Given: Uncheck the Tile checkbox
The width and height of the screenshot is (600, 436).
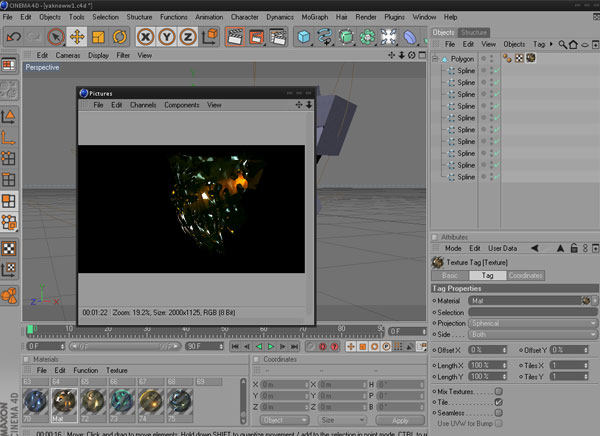Looking at the screenshot, I should 498,402.
